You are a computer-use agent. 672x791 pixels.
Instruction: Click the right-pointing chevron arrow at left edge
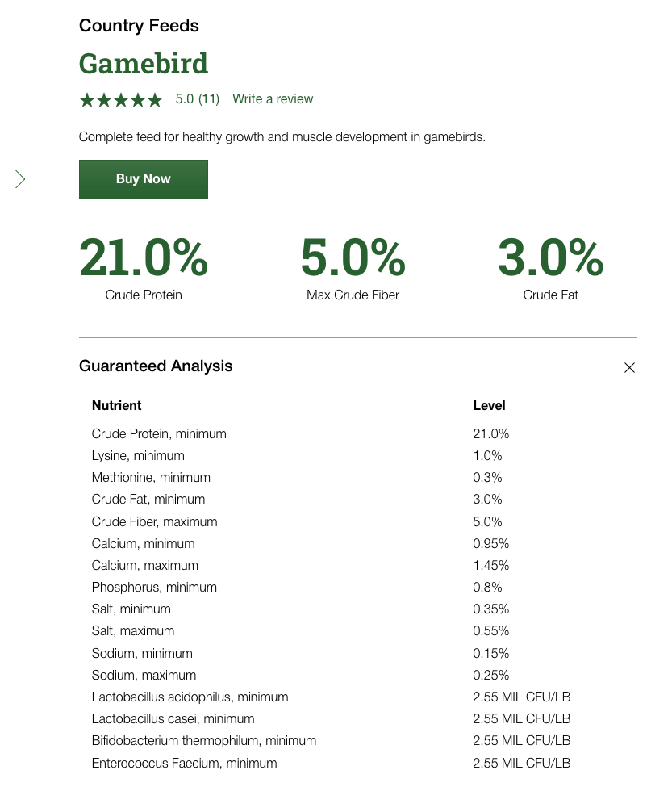pyautogui.click(x=21, y=179)
